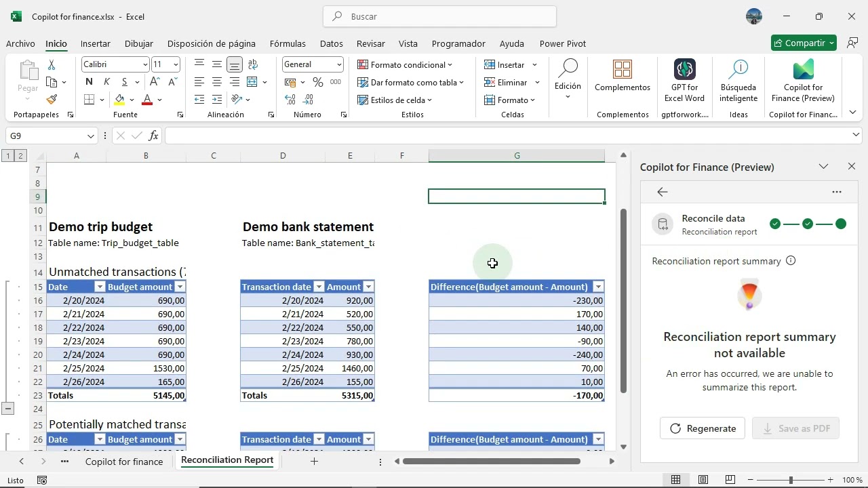This screenshot has height=488, width=868.
Task: Click the Insertar cells button
Action: (510, 65)
